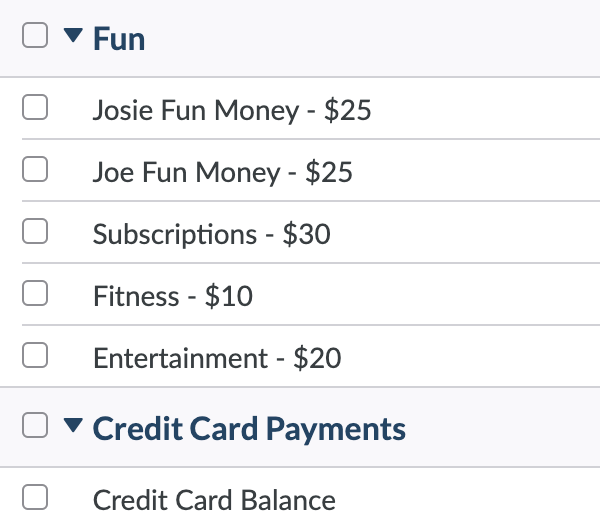The width and height of the screenshot is (600, 514).
Task: Tick the Subscriptions - $30 checkbox
Action: 35,231
